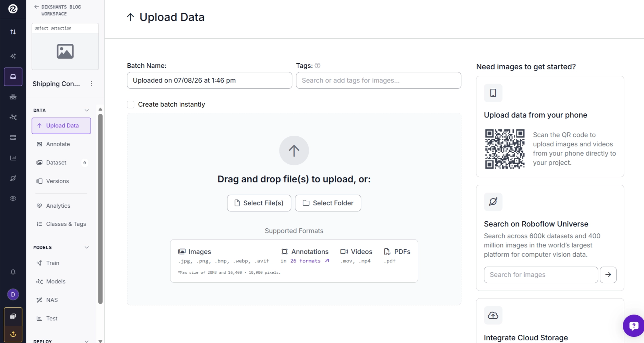This screenshot has width=644, height=343.
Task: Click the Select Folder button
Action: pyautogui.click(x=328, y=203)
